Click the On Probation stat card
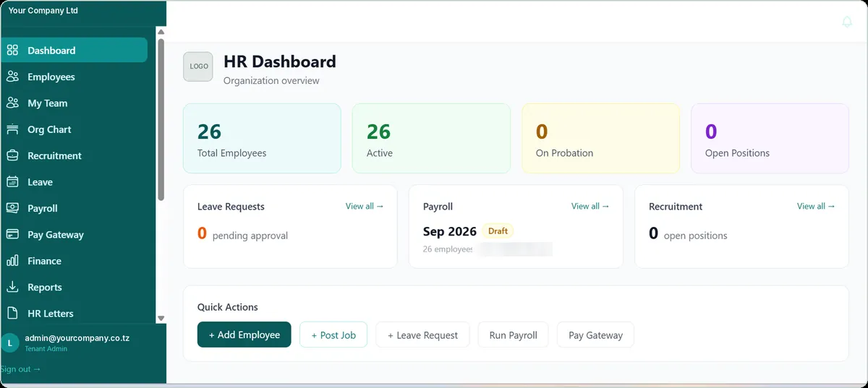 (600, 138)
